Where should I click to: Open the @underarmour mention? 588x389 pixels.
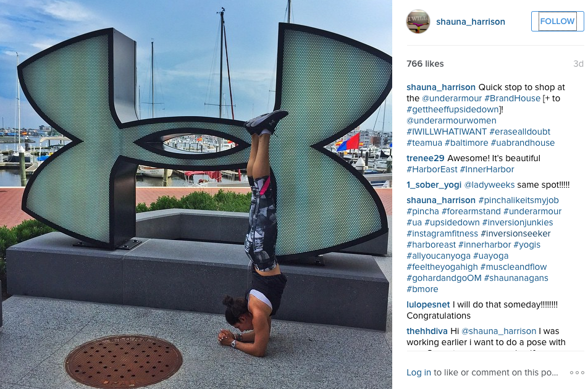[x=451, y=99]
